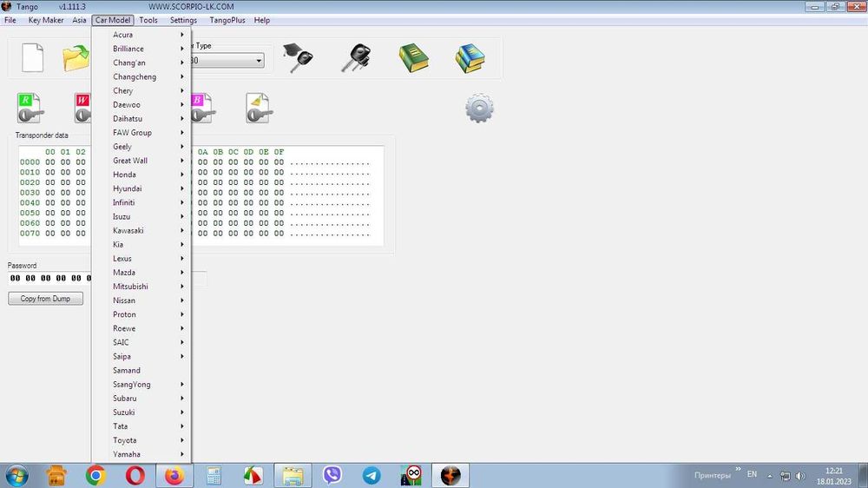Pick SsangYong from the car model menu

click(x=141, y=385)
